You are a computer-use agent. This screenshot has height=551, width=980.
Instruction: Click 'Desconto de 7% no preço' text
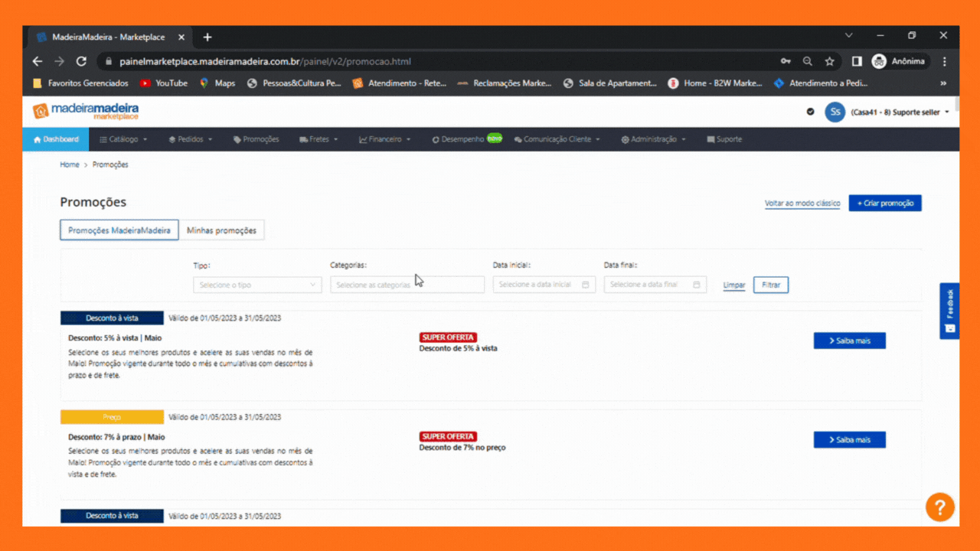pyautogui.click(x=462, y=448)
